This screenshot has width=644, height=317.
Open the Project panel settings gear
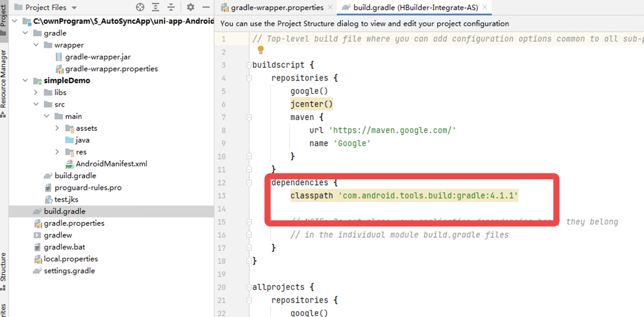(x=190, y=7)
